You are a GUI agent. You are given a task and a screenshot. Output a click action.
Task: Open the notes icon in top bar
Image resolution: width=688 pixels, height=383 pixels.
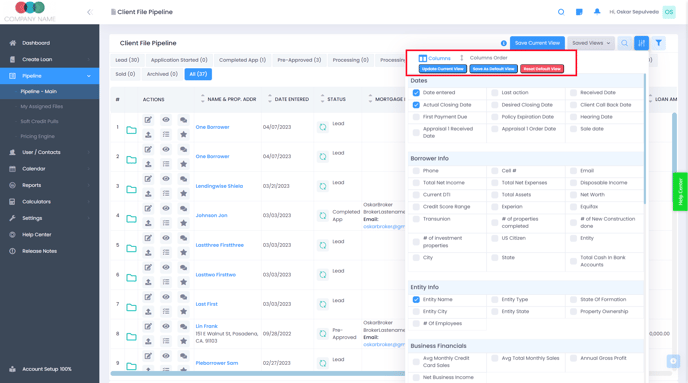coord(579,12)
